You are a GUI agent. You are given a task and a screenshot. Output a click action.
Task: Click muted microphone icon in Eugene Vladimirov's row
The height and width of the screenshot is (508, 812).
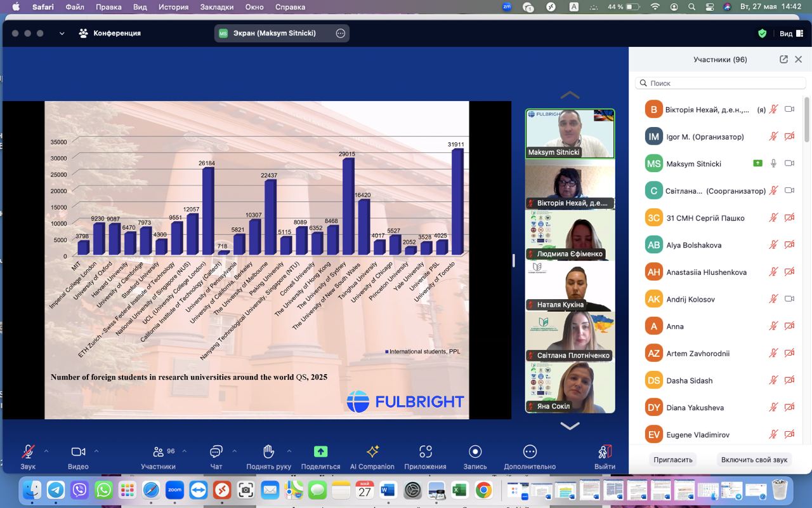click(x=773, y=435)
